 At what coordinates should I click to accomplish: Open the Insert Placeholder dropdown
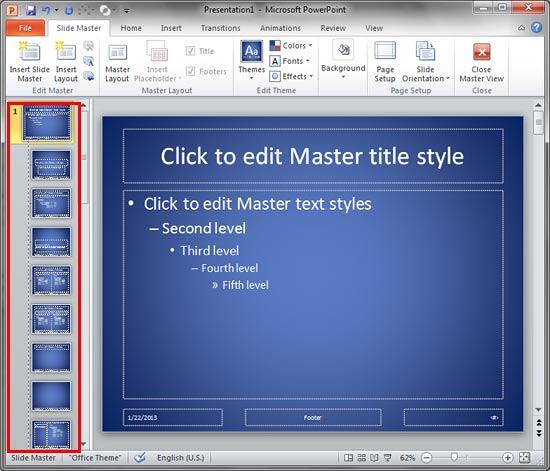click(x=157, y=62)
